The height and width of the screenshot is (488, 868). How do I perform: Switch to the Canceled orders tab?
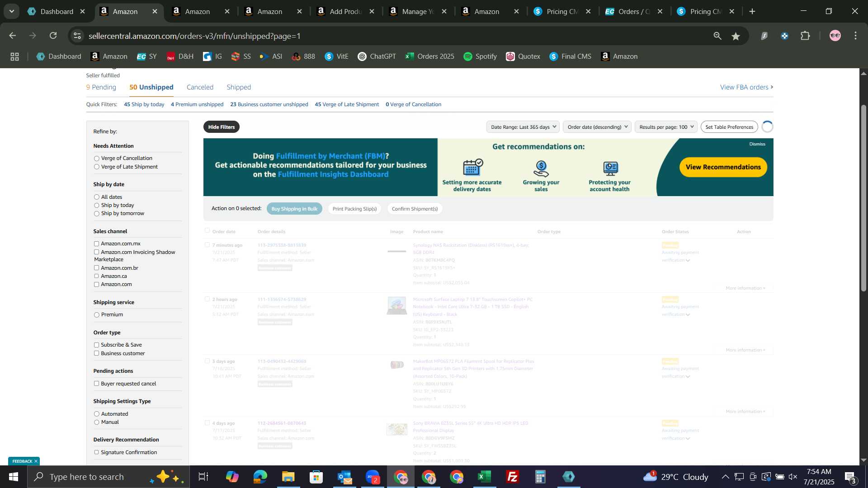point(200,87)
